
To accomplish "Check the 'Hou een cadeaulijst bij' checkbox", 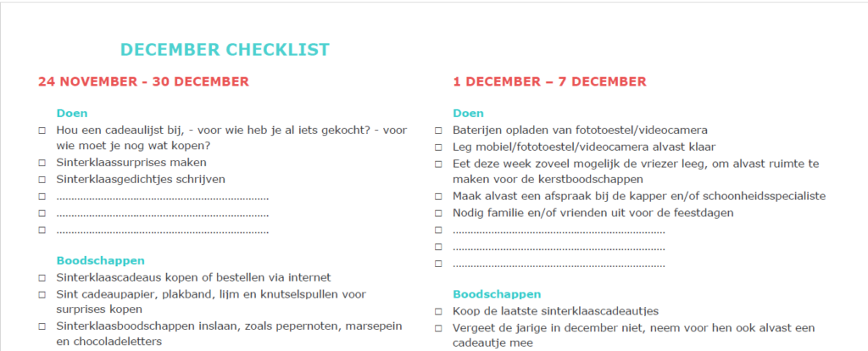I will (42, 131).
